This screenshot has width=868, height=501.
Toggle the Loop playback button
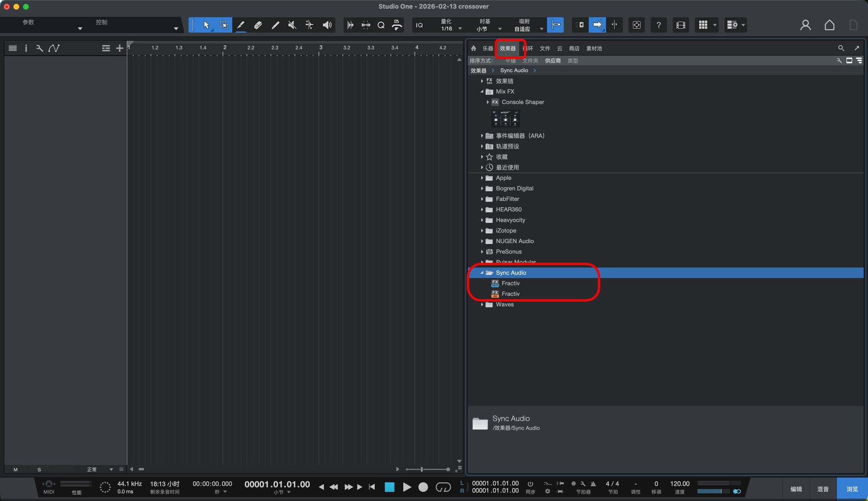click(x=443, y=487)
